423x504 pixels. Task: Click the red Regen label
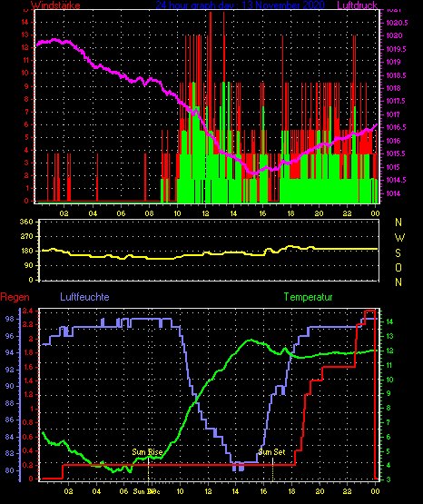(x=15, y=297)
